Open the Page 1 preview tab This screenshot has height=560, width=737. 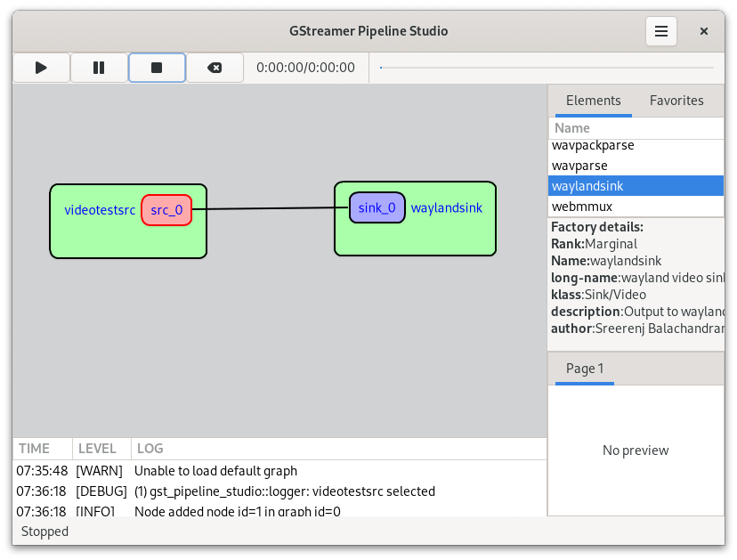click(585, 369)
